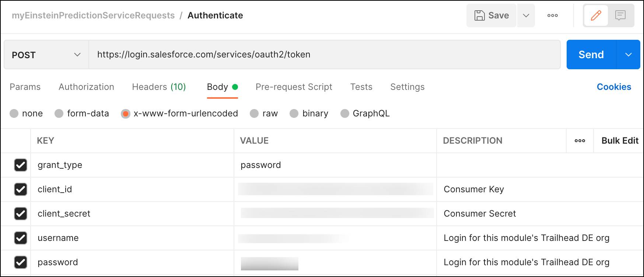The height and width of the screenshot is (277, 644).
Task: Expand the Send options dropdown arrow
Action: pos(629,55)
